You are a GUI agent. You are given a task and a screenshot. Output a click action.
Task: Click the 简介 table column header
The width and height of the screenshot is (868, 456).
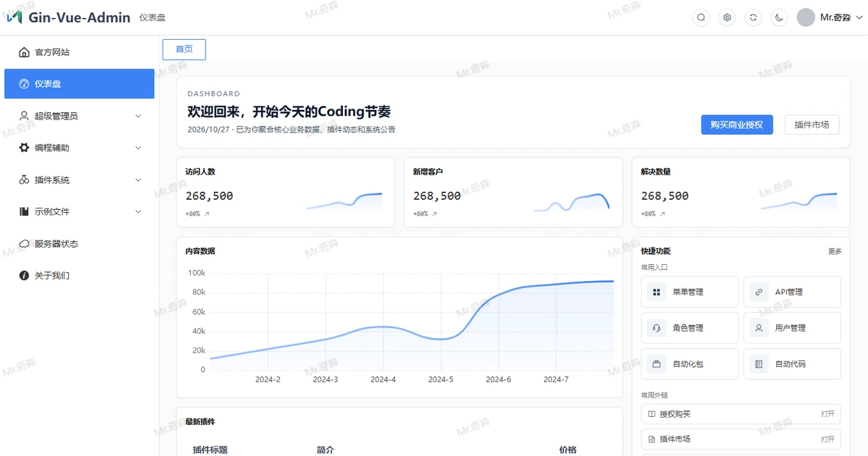click(325, 449)
